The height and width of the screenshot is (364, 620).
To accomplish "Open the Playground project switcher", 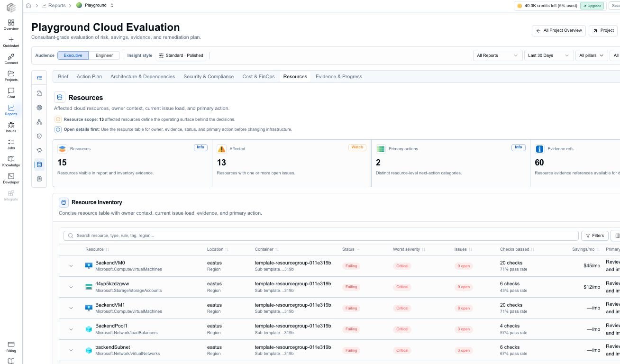I will pyautogui.click(x=95, y=6).
